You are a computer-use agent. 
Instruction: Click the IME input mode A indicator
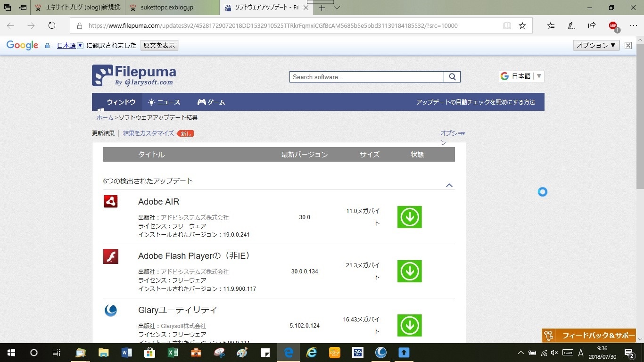[581, 352]
